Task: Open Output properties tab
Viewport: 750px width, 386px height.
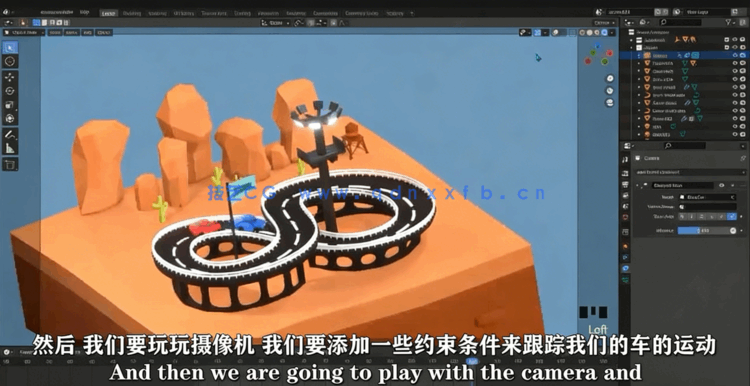Action: [x=626, y=184]
